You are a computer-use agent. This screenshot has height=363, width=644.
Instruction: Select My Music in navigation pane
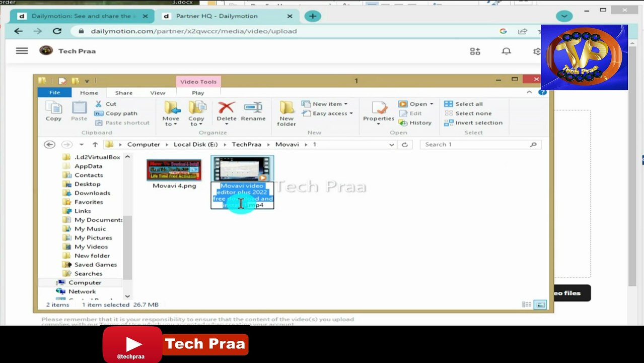click(x=90, y=229)
